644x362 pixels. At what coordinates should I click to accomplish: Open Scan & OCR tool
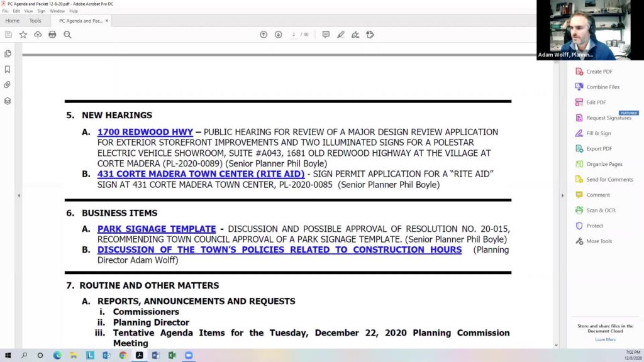coord(596,210)
